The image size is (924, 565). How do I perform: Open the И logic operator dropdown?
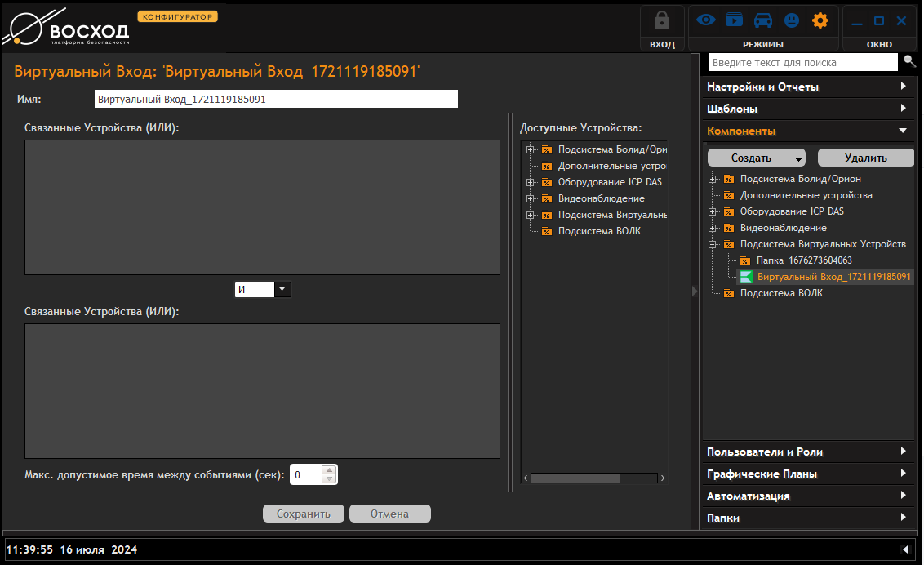(x=282, y=289)
